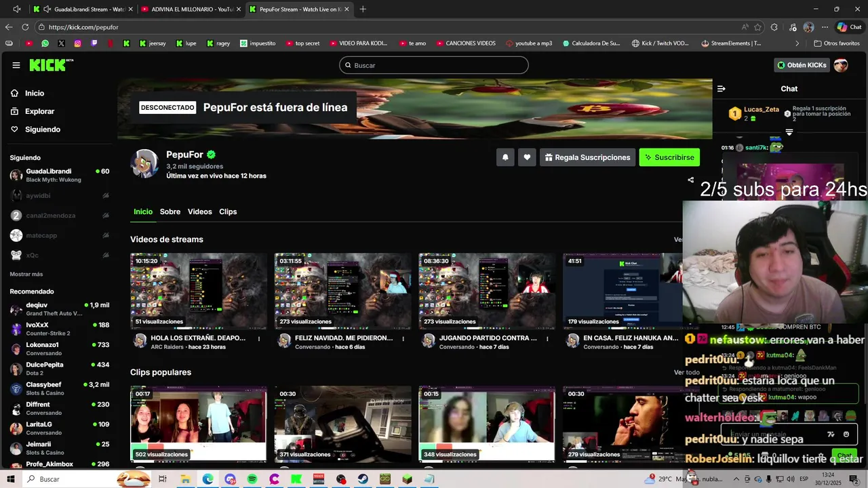868x488 pixels.
Task: Go to Inicio in the sidebar
Action: tap(35, 94)
